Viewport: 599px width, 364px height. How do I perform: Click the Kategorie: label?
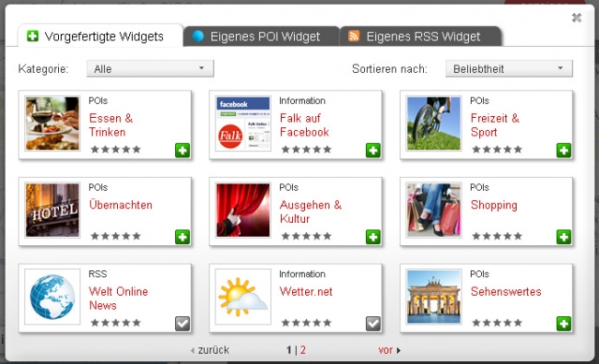[x=43, y=68]
